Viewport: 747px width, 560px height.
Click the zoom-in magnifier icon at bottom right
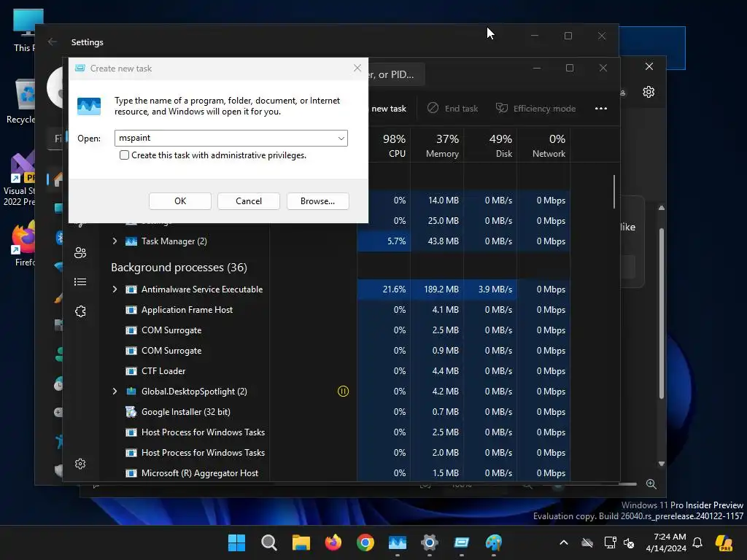(651, 484)
